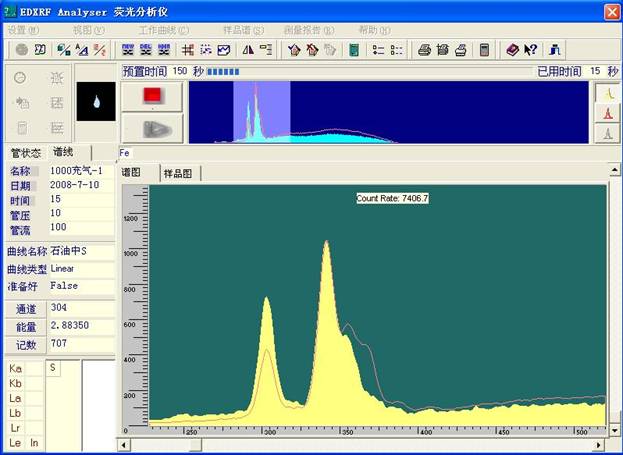The image size is (623, 455).
Task: Click the red peak icon on right panel
Action: [x=606, y=113]
